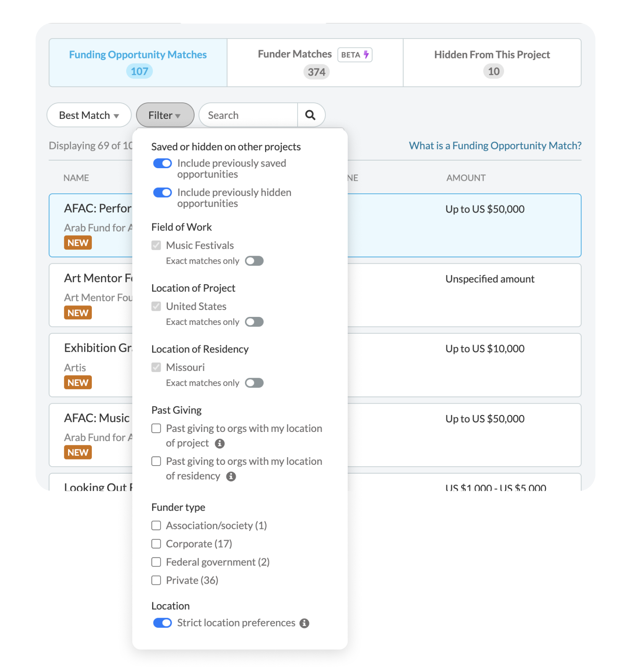Toggle off Include previously saved opportunities
The height and width of the screenshot is (672, 631).
click(x=162, y=163)
